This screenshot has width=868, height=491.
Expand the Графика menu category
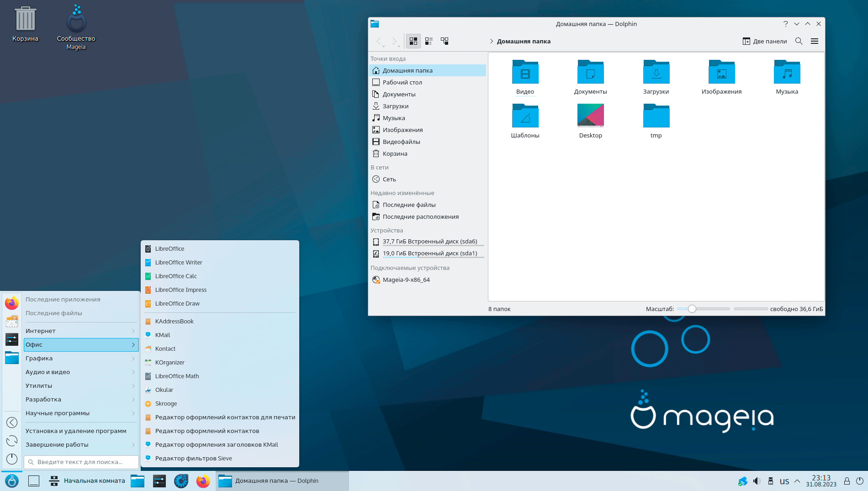(80, 359)
